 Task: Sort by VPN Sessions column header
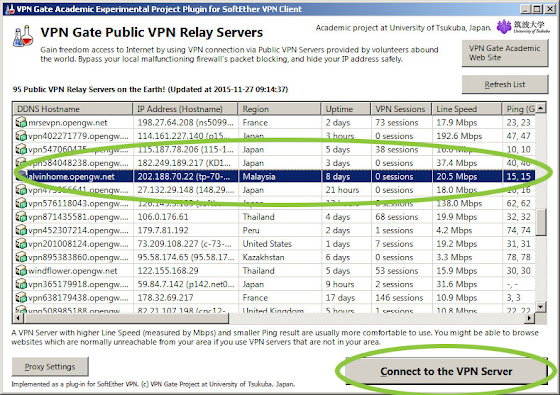pyautogui.click(x=401, y=109)
